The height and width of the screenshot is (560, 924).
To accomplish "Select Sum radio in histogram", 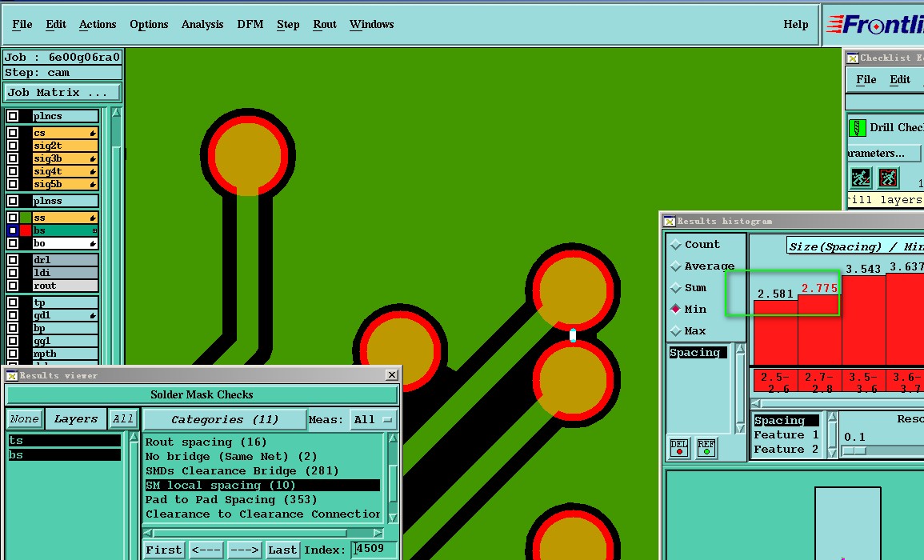I will pos(676,288).
